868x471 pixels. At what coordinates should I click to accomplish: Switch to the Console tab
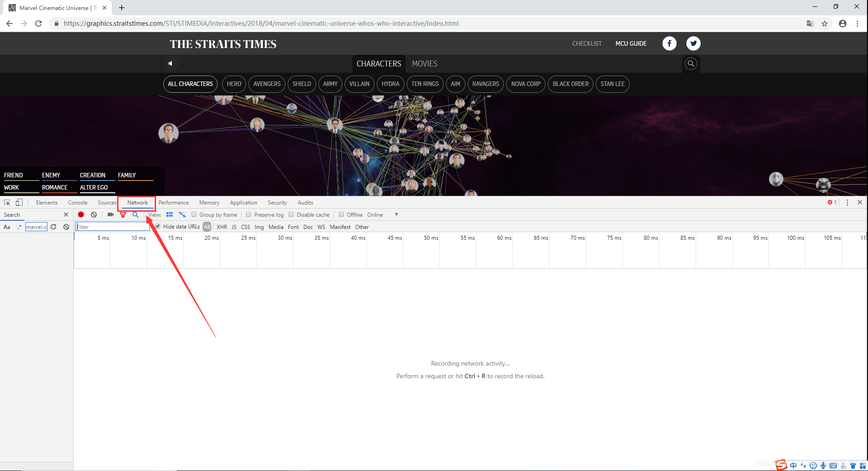78,203
